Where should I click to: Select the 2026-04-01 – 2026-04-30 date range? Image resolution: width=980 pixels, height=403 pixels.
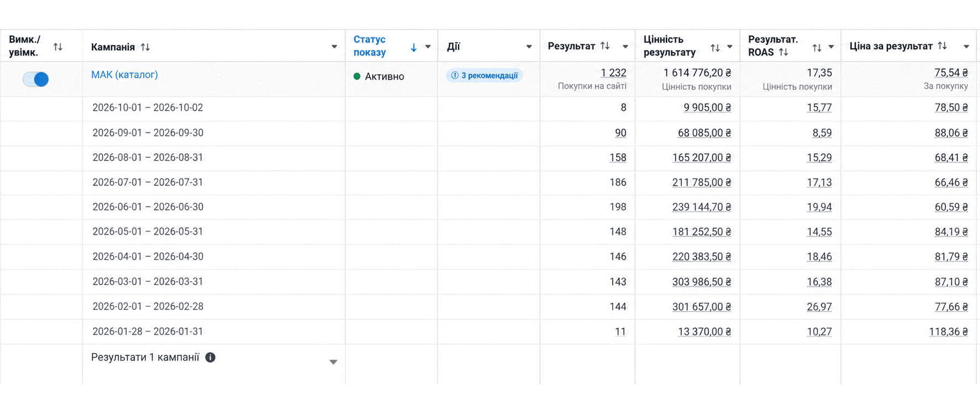click(148, 257)
